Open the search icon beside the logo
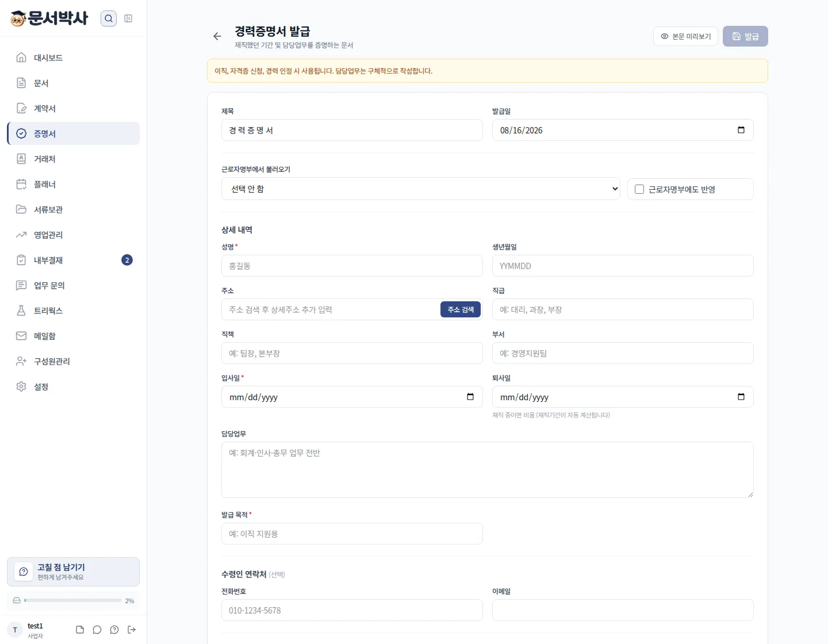Viewport: 828px width, 644px height. pos(109,18)
